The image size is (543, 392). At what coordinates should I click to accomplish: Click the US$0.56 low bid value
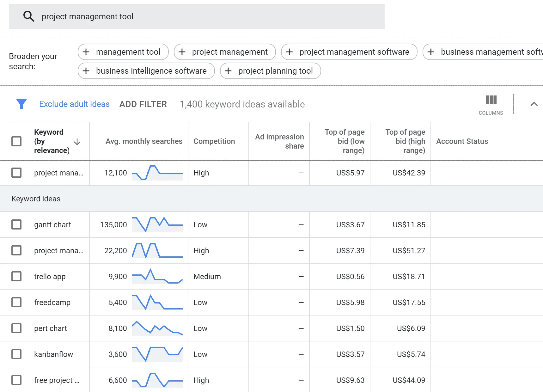(x=350, y=276)
